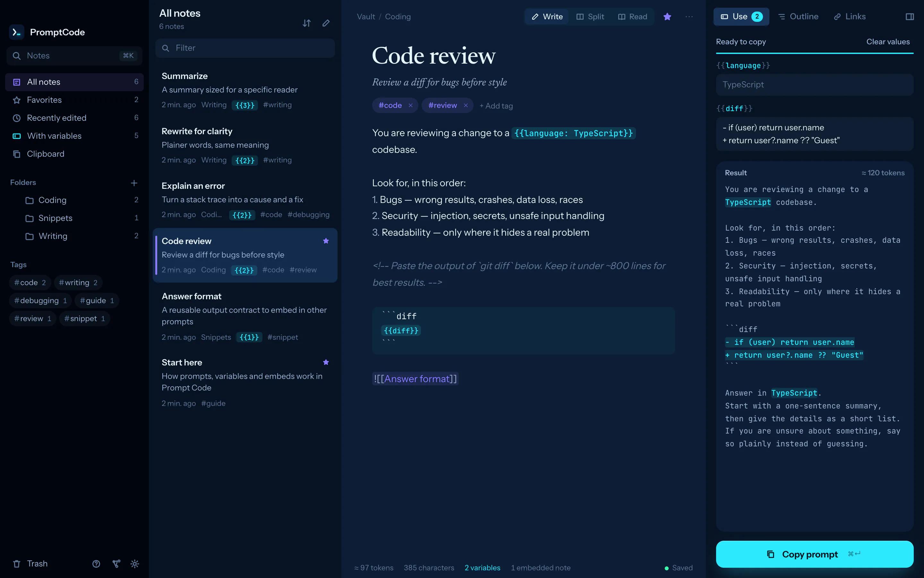Filter by #snippet tag

pyautogui.click(x=84, y=319)
